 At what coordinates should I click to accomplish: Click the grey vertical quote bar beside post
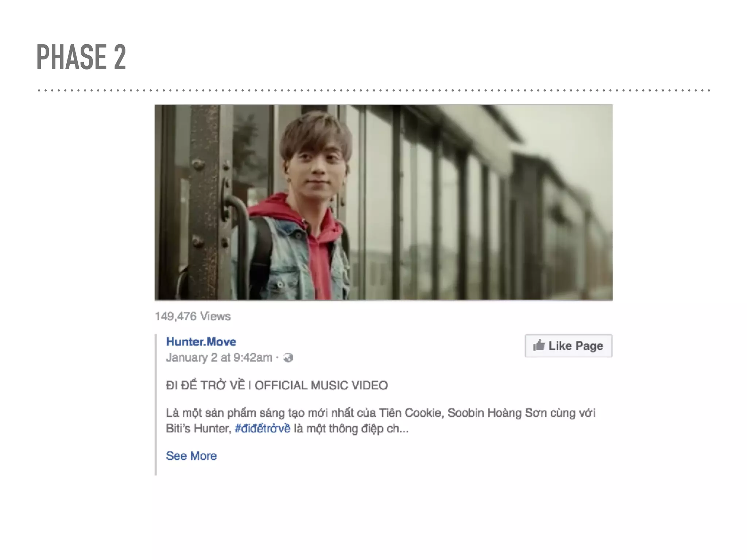pyautogui.click(x=156, y=404)
